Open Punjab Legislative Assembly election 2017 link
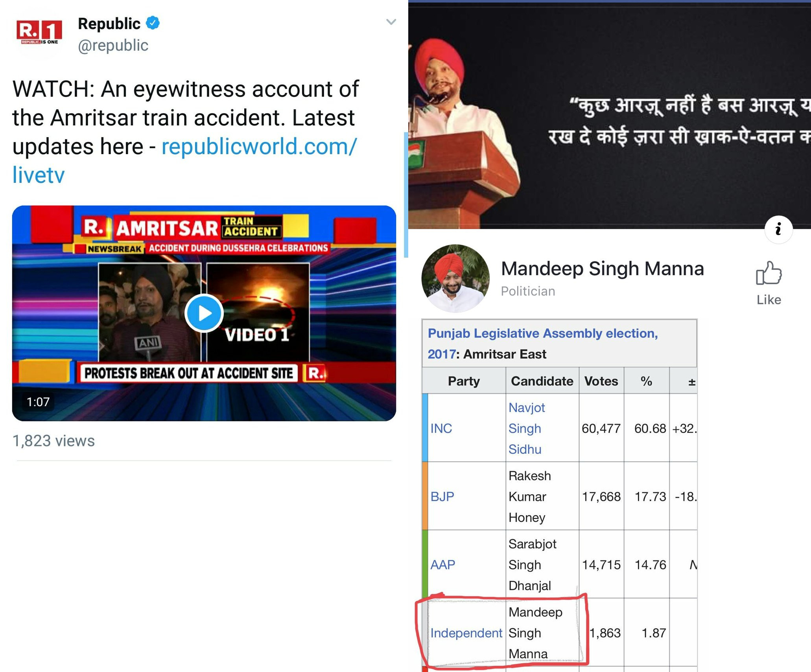 point(543,343)
